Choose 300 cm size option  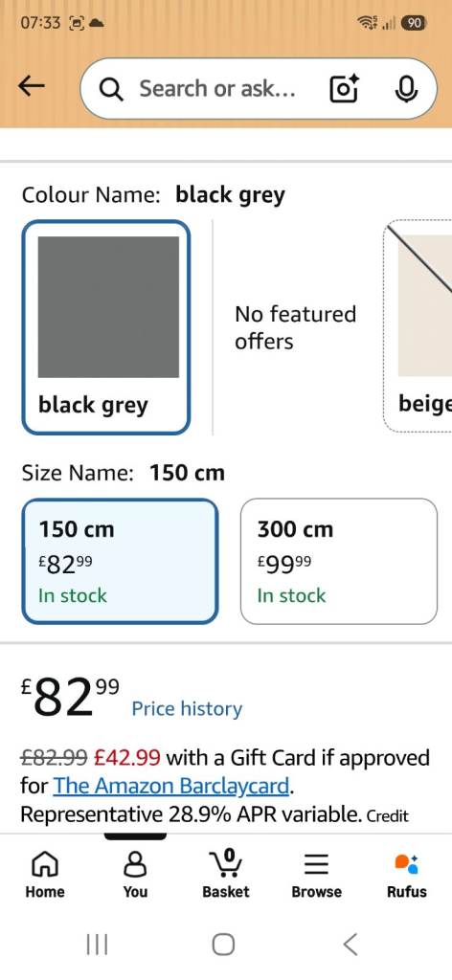tap(339, 561)
